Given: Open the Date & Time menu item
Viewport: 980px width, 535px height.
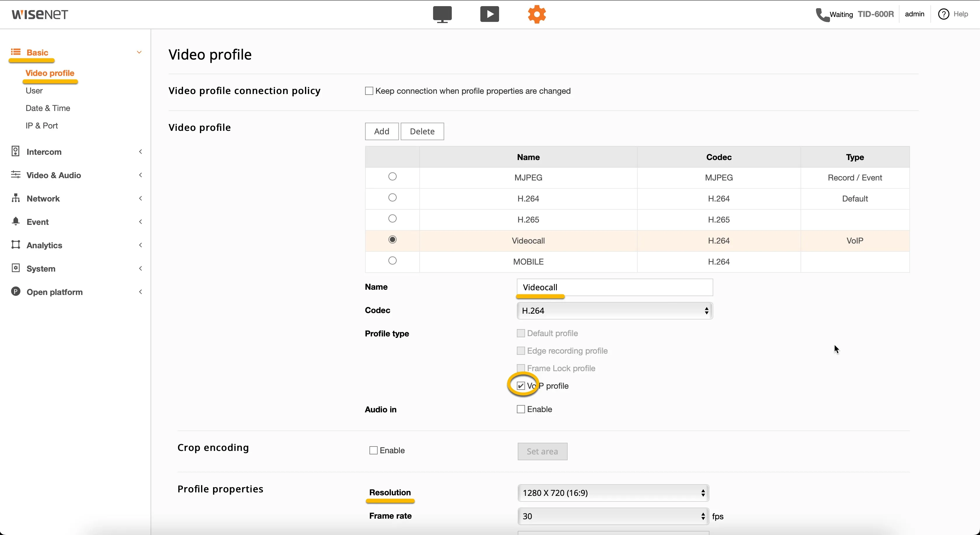Looking at the screenshot, I should pos(48,108).
